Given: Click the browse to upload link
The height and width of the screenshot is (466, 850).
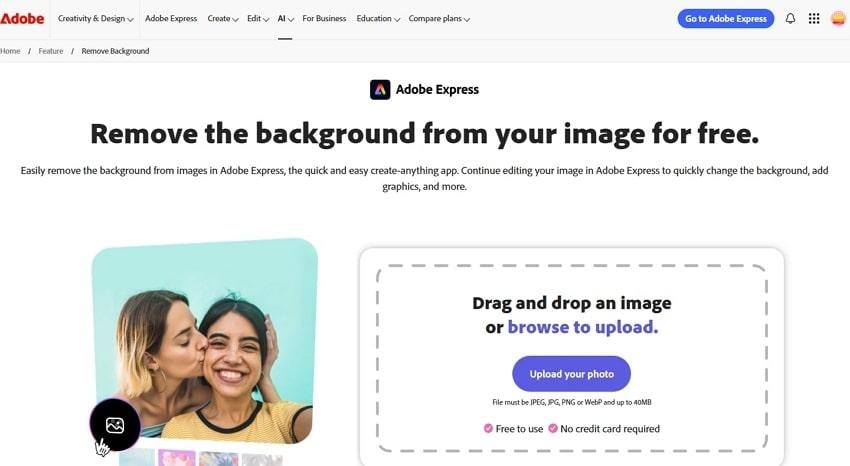Looking at the screenshot, I should coord(583,327).
